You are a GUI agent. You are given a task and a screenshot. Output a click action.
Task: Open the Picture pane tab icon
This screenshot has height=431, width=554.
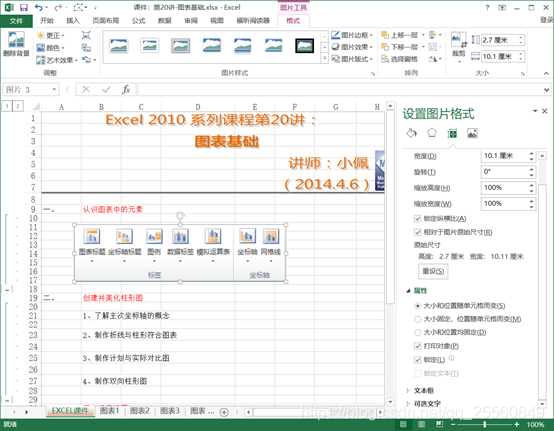click(472, 133)
